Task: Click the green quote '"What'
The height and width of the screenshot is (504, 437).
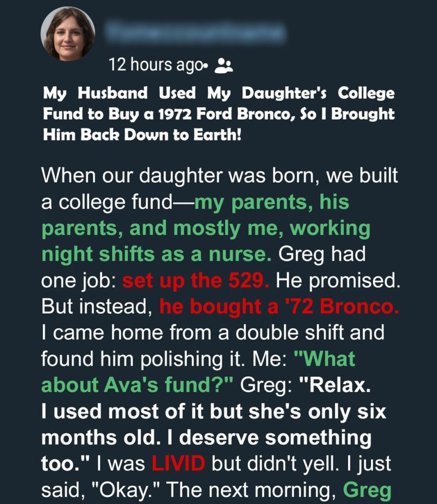Action: pos(324,358)
